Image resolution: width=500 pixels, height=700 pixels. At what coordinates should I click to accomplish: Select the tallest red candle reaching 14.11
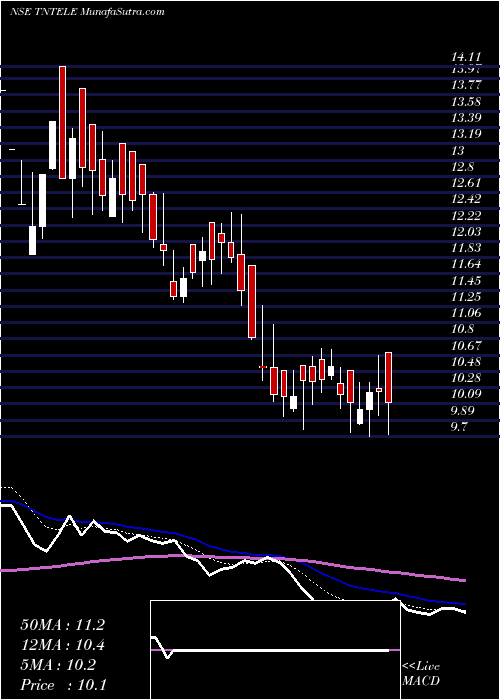click(62, 122)
